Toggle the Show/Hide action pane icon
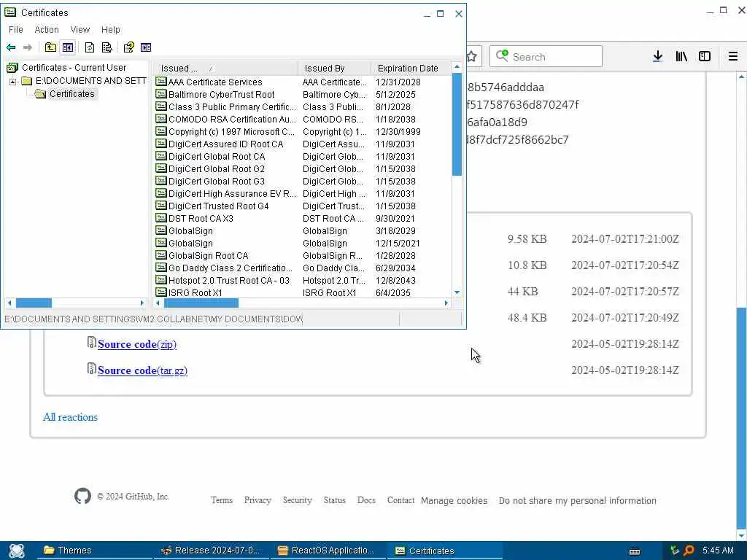Screen dimensions: 747x560 point(146,47)
